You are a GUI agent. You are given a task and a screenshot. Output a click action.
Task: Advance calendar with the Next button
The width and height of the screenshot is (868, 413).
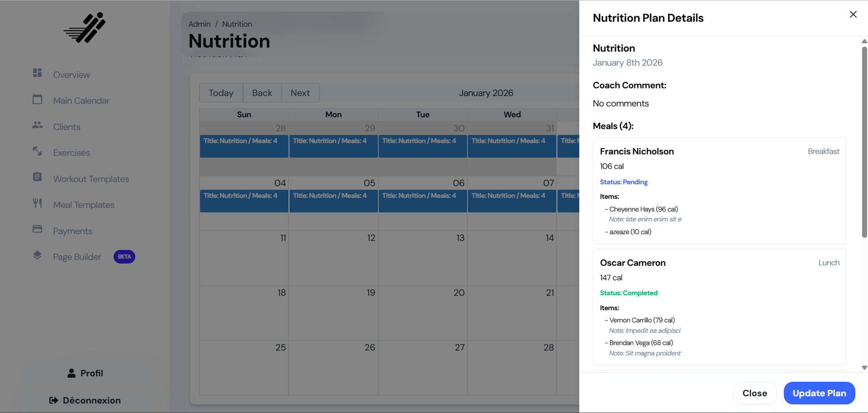pos(300,93)
